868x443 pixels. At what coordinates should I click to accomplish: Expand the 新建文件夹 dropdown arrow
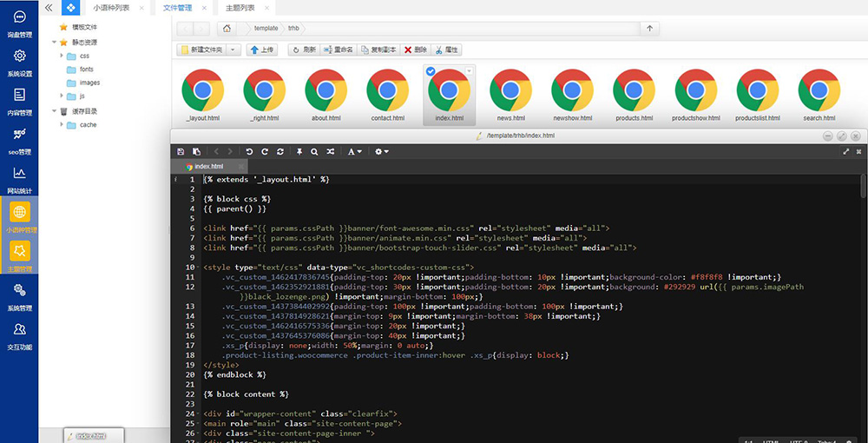[233, 50]
